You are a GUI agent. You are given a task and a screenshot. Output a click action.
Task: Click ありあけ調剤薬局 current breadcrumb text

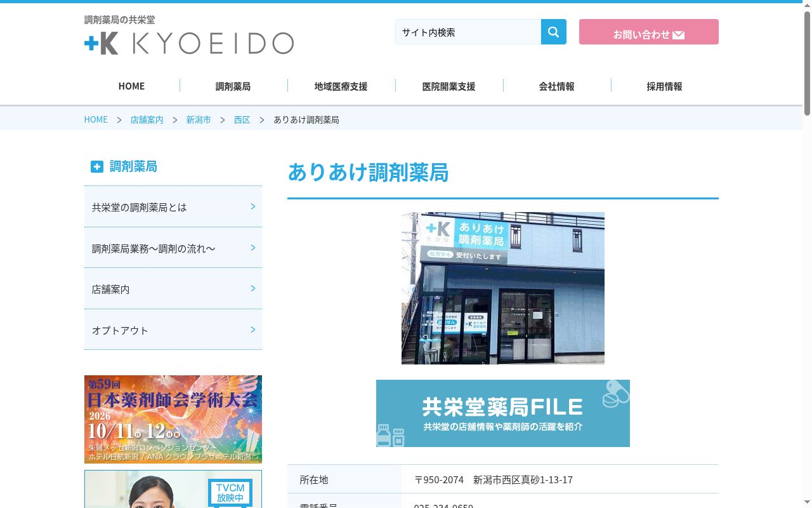pos(306,119)
